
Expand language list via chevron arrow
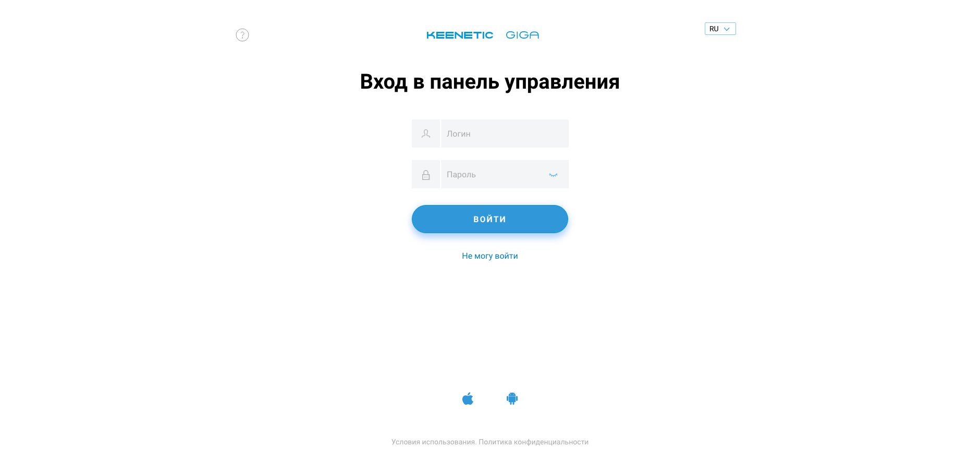(x=727, y=29)
